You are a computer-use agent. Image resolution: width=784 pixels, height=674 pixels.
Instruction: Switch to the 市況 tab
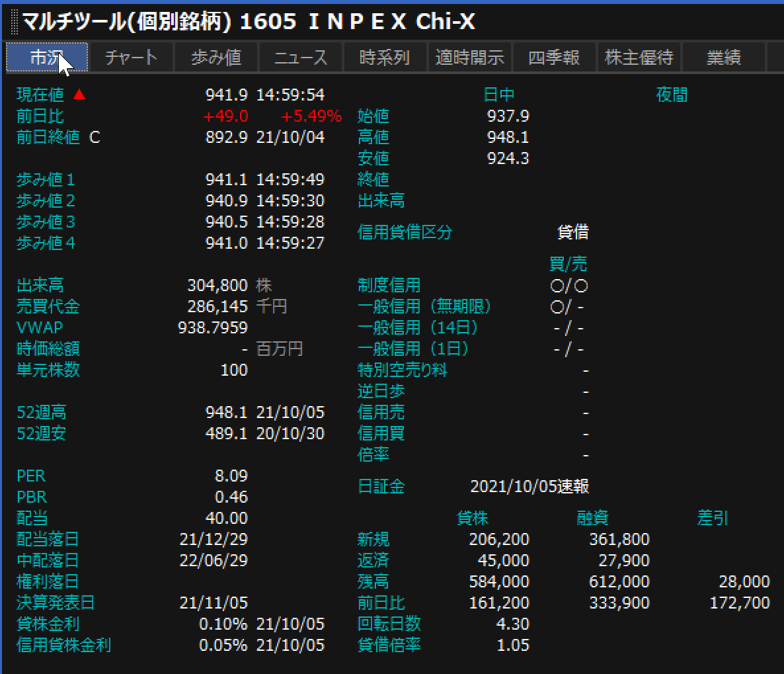[x=47, y=58]
